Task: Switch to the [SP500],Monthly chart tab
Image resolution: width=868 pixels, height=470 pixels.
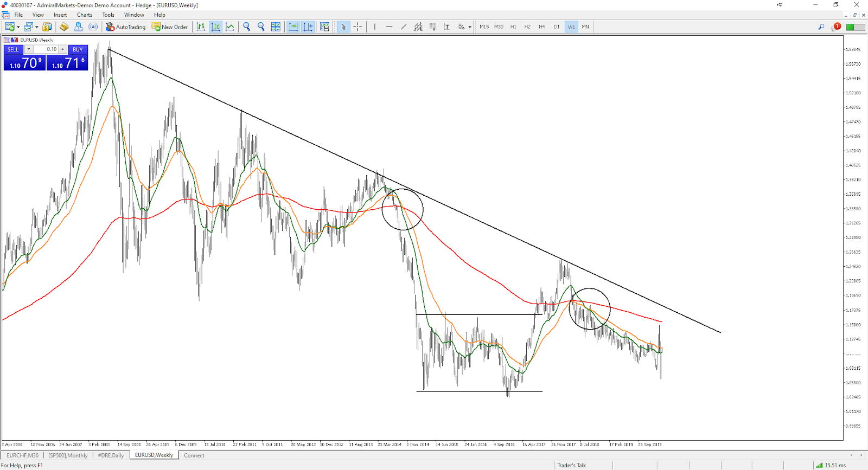Action: [68, 455]
